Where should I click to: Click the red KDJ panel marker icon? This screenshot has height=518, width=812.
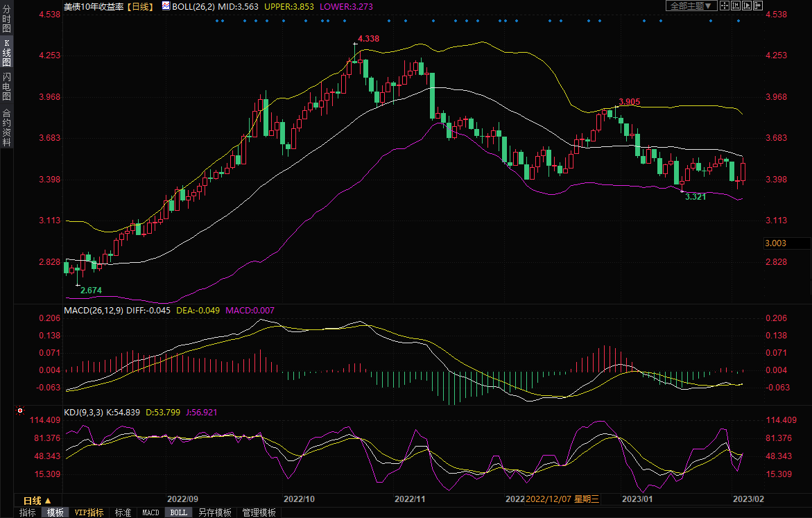click(x=19, y=412)
